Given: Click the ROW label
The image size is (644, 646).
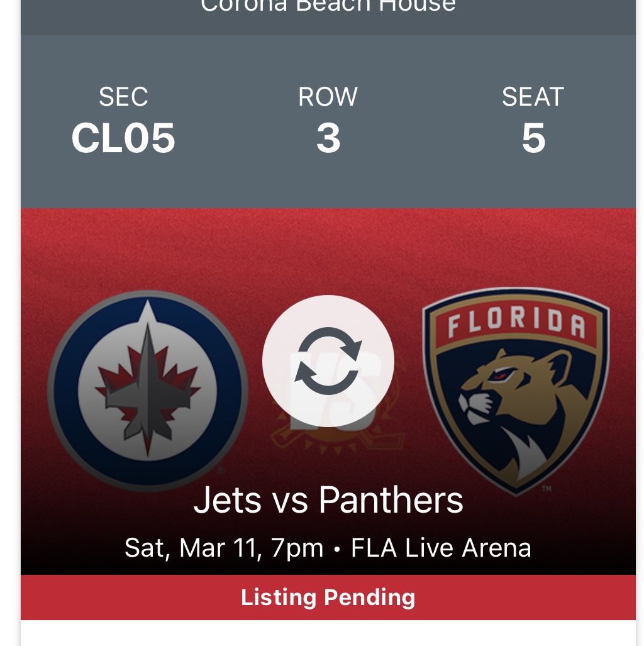Looking at the screenshot, I should pos(328,97).
